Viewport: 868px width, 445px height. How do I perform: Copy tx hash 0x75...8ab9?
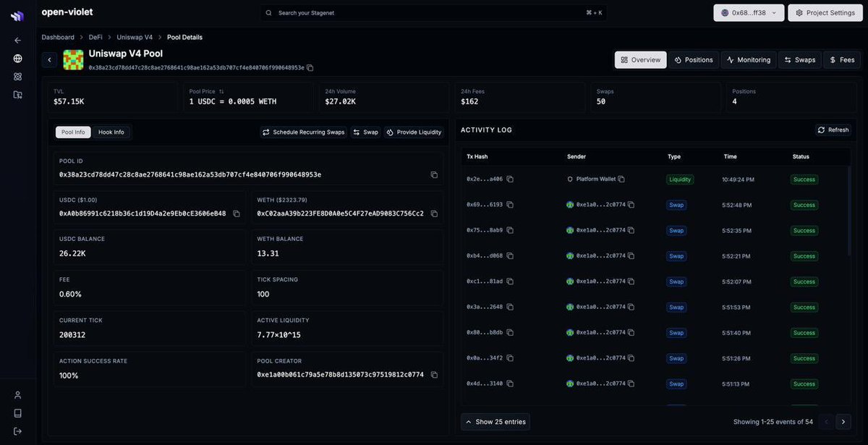pyautogui.click(x=510, y=231)
